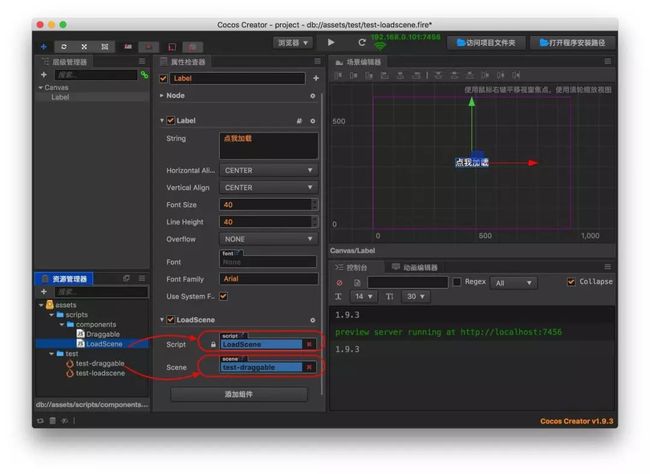The width and height of the screenshot is (650, 474).
Task: Click the Font Size input field
Action: pyautogui.click(x=265, y=204)
